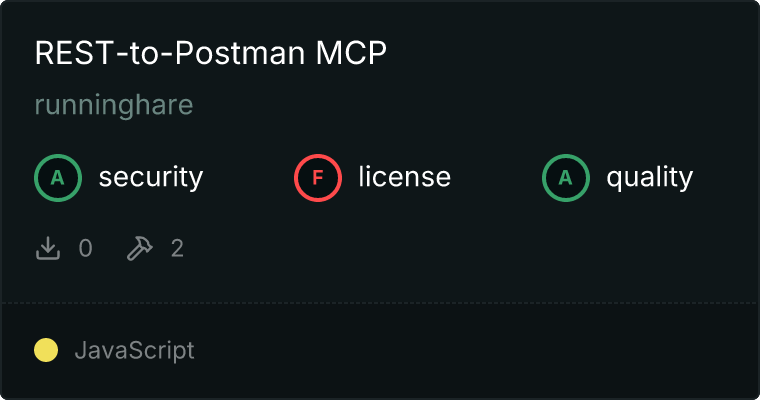
Task: Select the security label text
Action: (151, 177)
